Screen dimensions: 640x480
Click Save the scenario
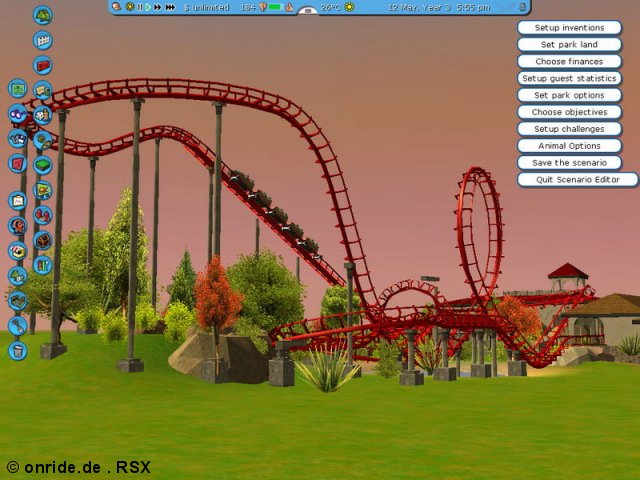coord(569,162)
